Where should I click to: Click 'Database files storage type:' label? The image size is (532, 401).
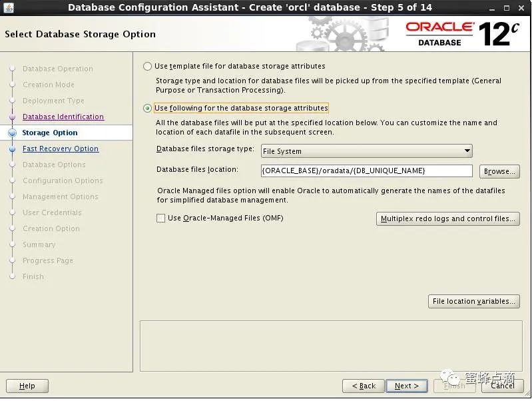coord(205,149)
